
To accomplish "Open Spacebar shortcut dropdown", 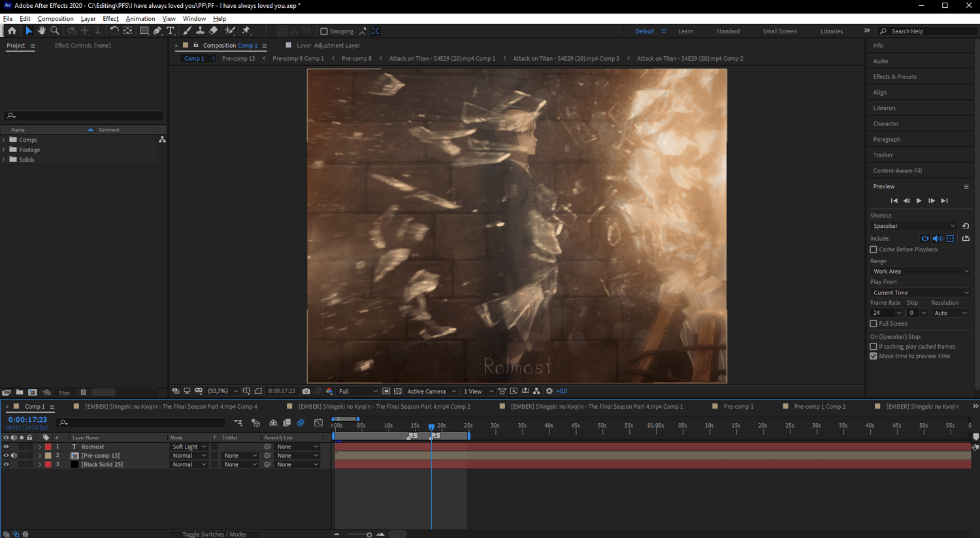I will pyautogui.click(x=914, y=226).
